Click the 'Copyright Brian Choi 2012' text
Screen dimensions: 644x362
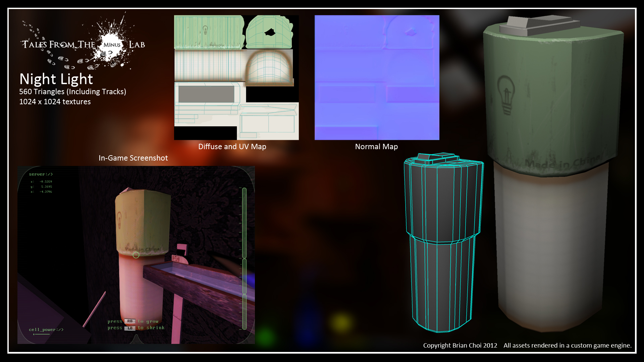460,346
